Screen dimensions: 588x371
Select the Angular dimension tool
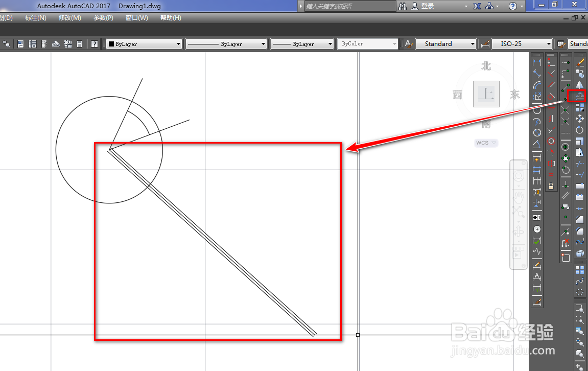point(537,144)
